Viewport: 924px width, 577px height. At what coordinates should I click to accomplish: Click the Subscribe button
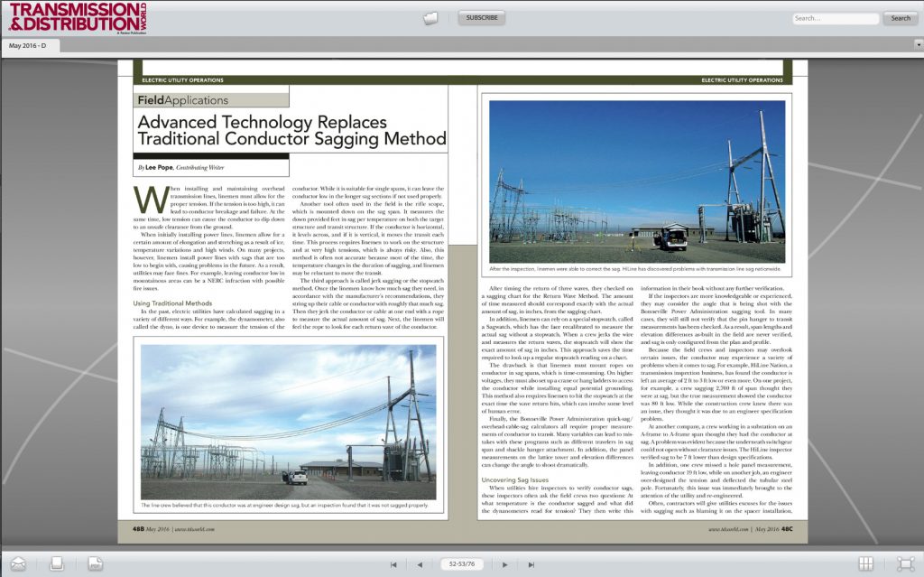481,18
